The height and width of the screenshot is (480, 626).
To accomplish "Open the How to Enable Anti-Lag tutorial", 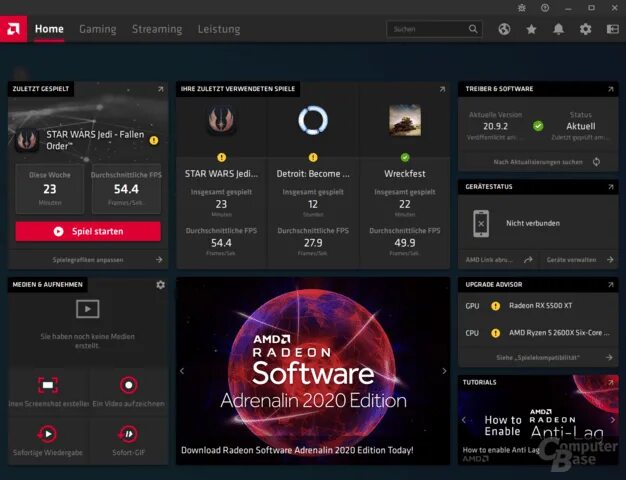I will (x=538, y=420).
